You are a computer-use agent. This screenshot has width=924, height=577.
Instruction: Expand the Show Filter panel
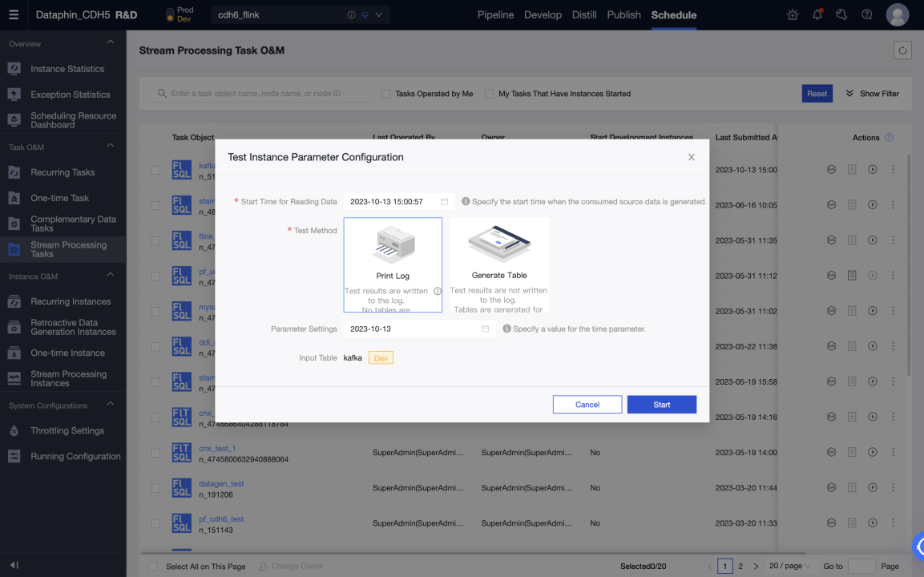[x=872, y=94]
